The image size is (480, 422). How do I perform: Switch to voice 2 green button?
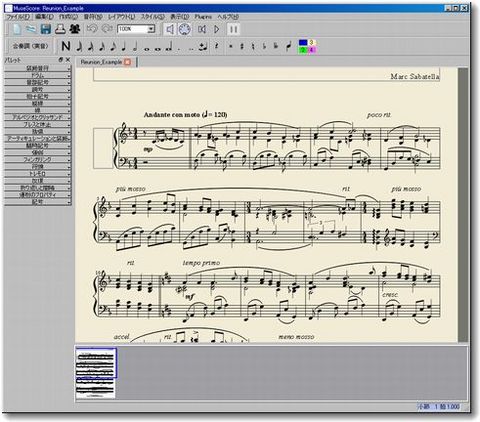point(303,50)
